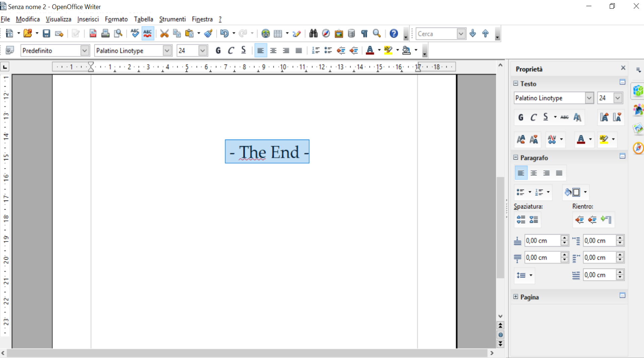
Task: Expand the Pagina section in sidebar
Action: tap(516, 297)
